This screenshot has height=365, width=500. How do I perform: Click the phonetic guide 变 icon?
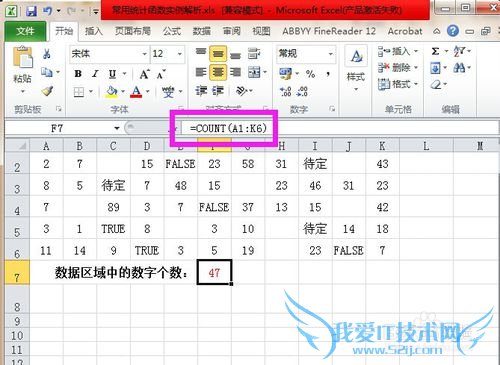[168, 91]
